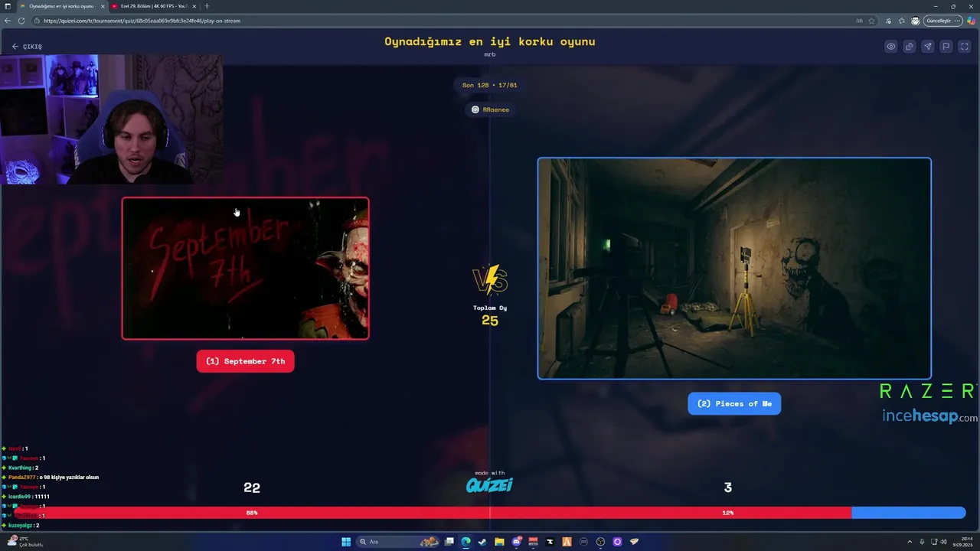
Task: Click the vote count 3
Action: pos(727,487)
